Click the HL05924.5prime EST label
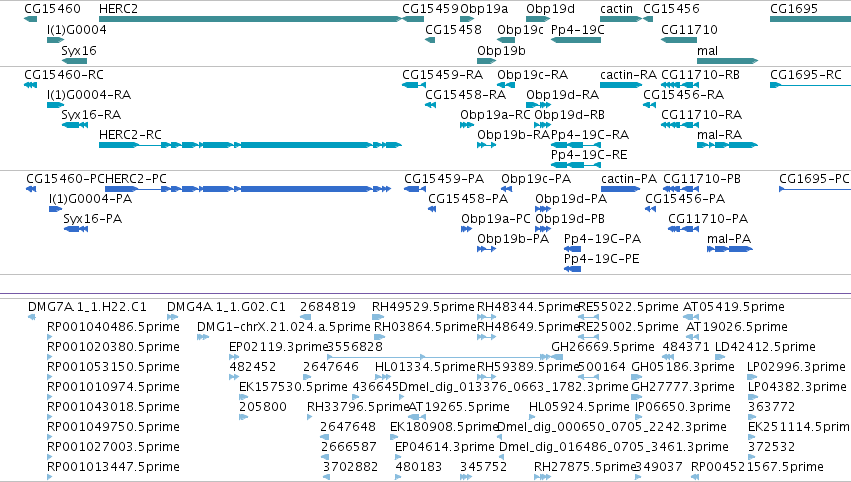This screenshot has width=851, height=482. [579, 407]
